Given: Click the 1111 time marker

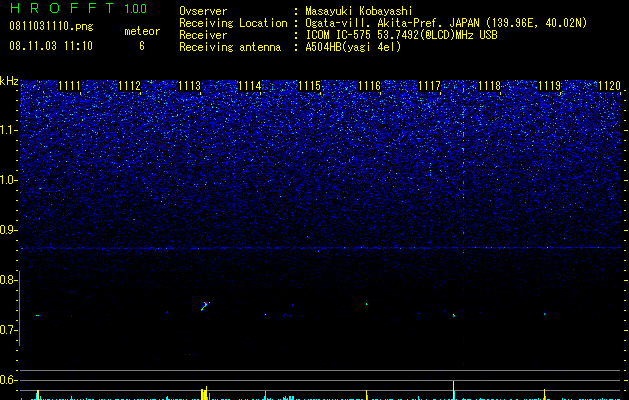Looking at the screenshot, I should coord(69,86).
